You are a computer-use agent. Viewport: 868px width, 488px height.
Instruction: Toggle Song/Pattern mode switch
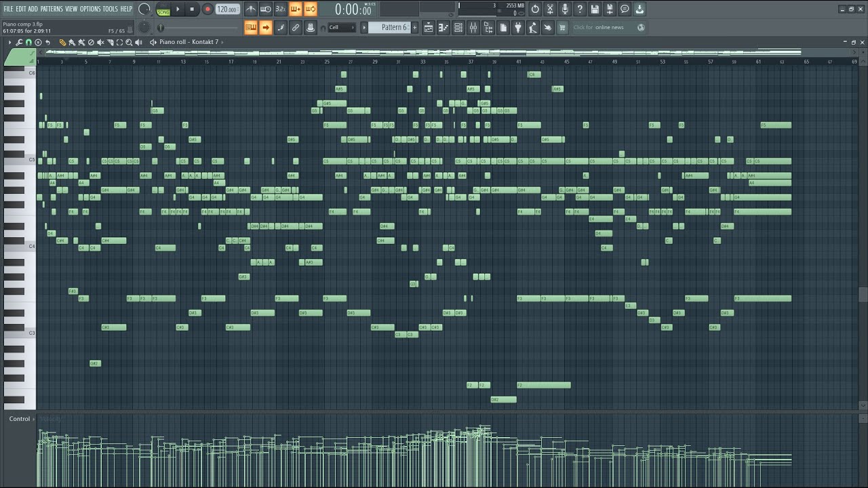click(x=163, y=9)
